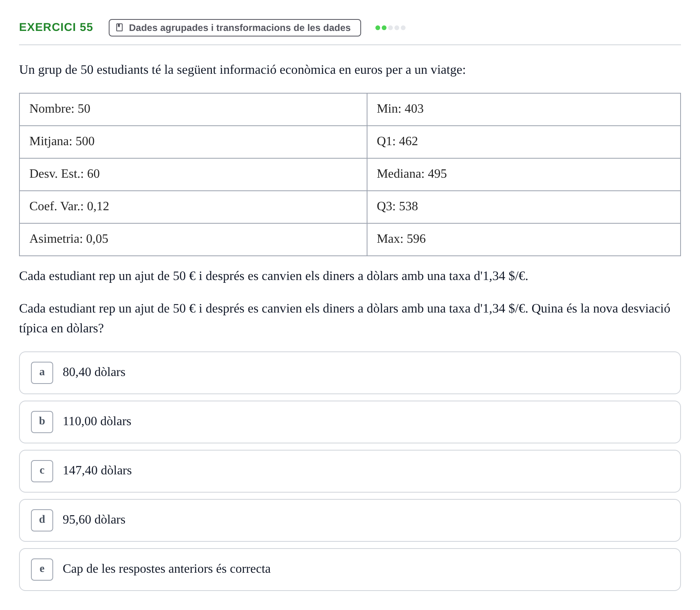
Task: Click the difficulty dots indicator
Action: click(x=390, y=28)
